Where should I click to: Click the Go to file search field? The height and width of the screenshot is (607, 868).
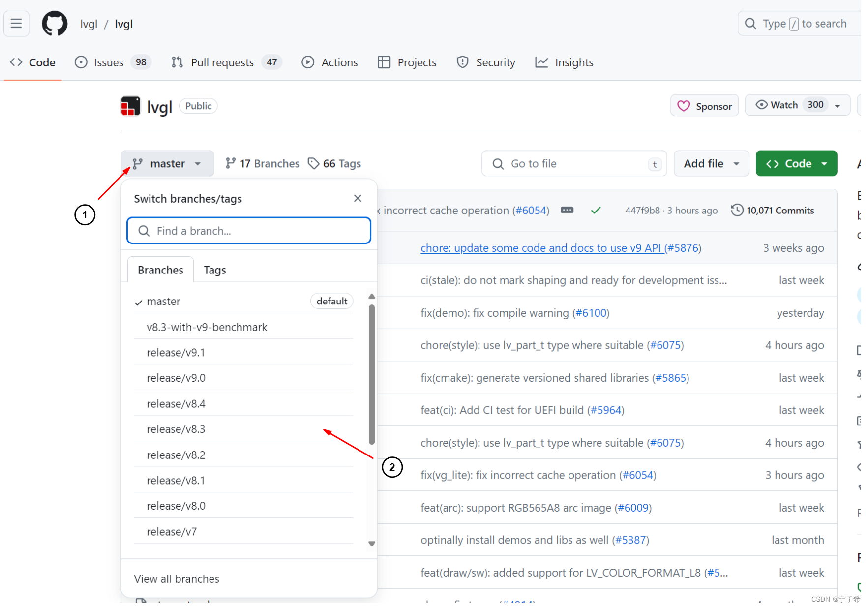(574, 164)
